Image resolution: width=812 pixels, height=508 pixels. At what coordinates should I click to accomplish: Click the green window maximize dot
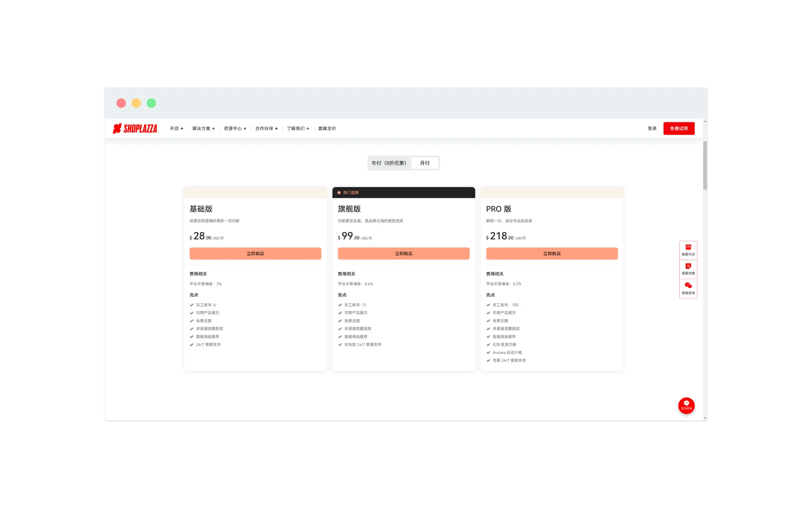pyautogui.click(x=151, y=103)
